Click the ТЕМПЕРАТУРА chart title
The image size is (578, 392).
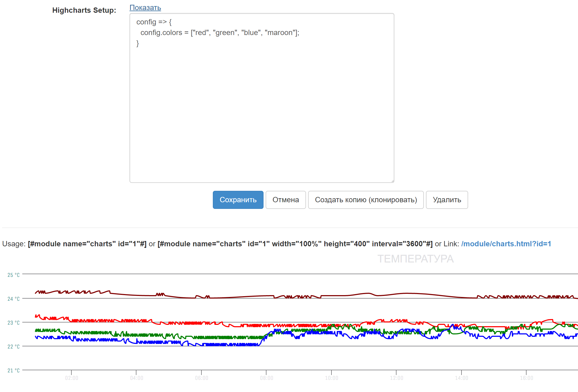(415, 259)
